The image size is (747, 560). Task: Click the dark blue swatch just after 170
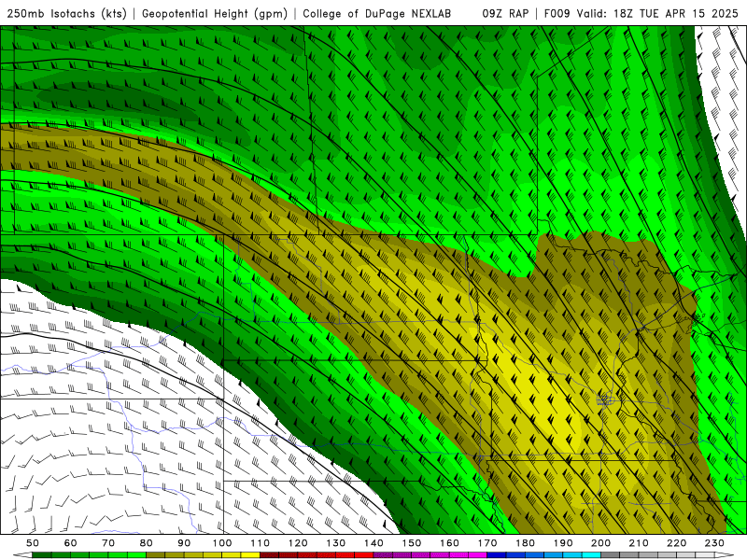[497, 555]
